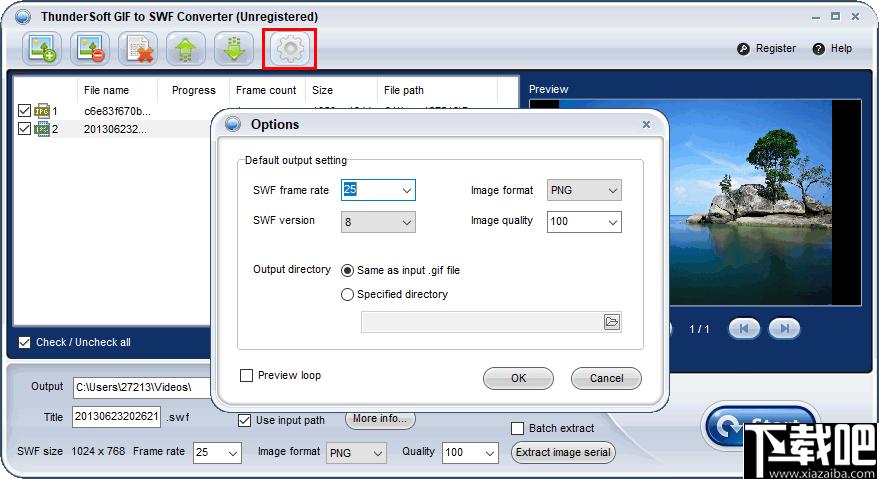Click the File name column header
This screenshot has width=879, height=479.
[117, 90]
